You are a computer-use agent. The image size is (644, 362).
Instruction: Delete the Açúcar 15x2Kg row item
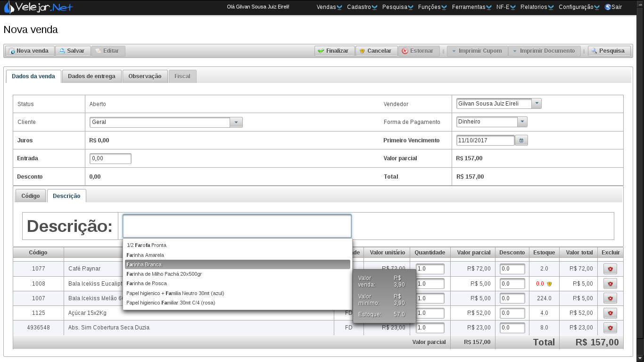tap(610, 313)
